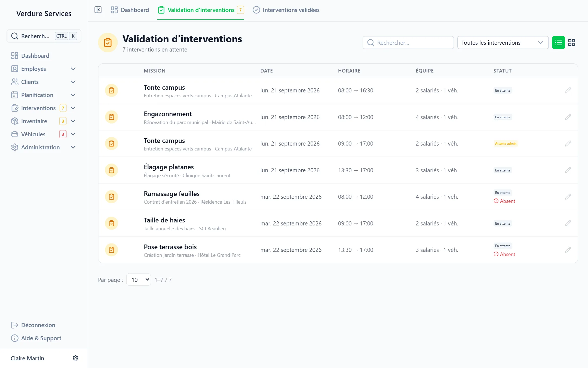Switch to grid view
588x368 pixels.
(x=572, y=43)
